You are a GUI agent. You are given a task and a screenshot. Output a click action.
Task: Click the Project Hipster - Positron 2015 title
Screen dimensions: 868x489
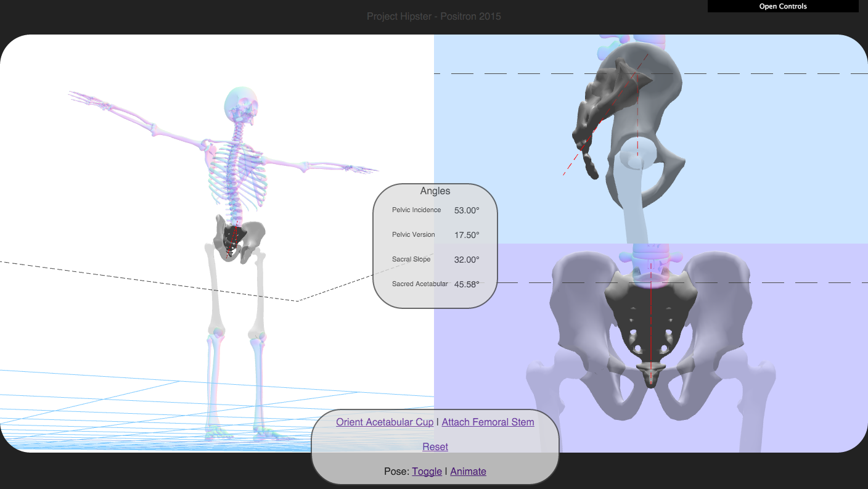[x=434, y=16]
